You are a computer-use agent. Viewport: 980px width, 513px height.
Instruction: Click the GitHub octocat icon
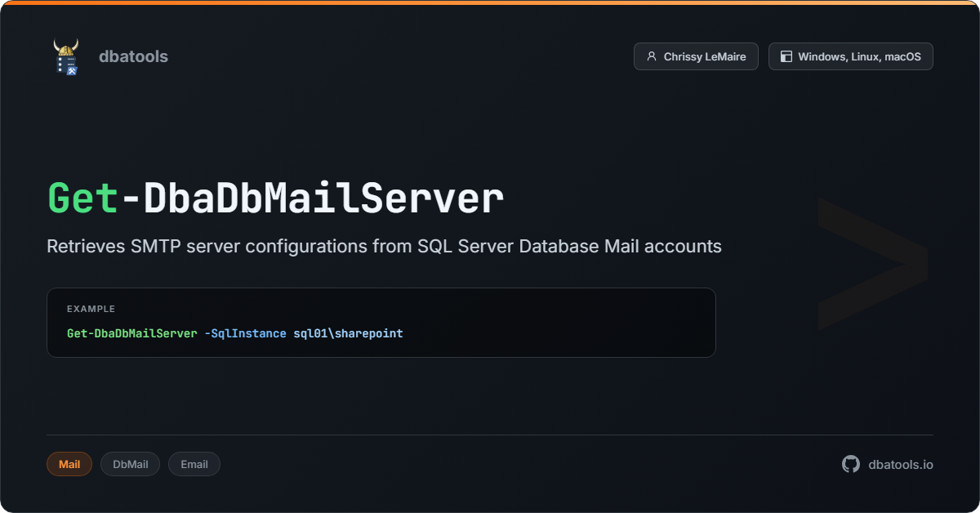[851, 464]
